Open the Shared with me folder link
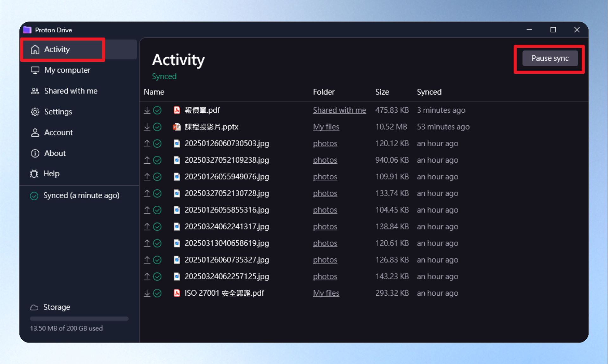 [339, 110]
